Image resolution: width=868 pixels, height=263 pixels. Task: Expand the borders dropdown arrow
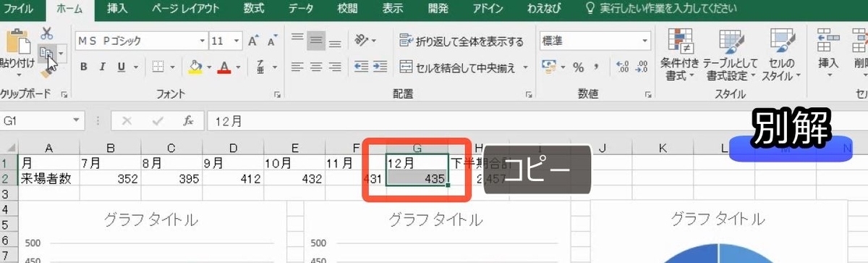173,67
